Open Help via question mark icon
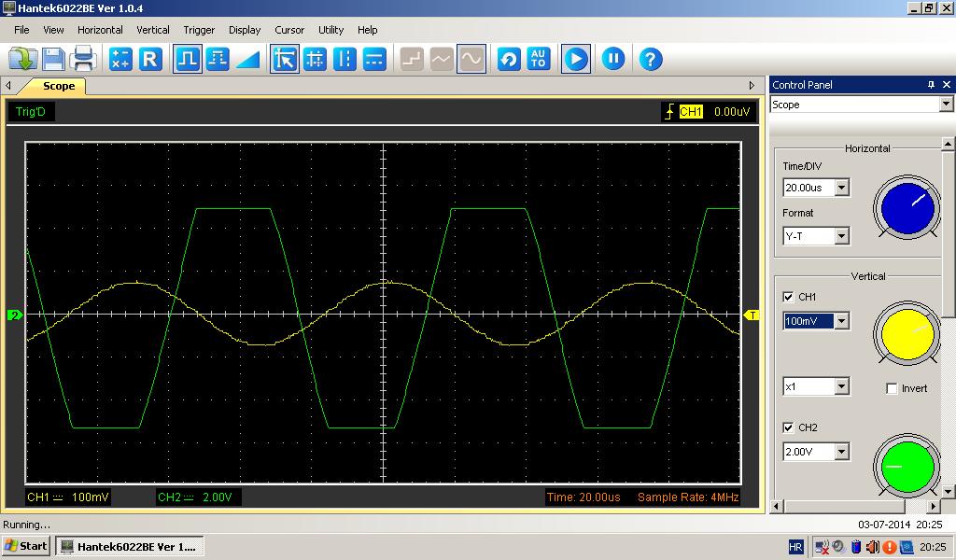Screen dimensions: 956x560 650,60
